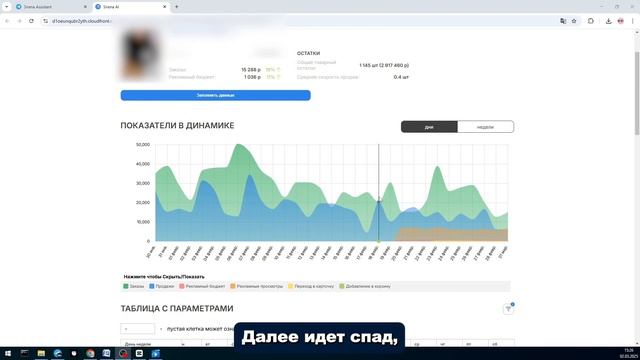Switch chart view to Дни

pyautogui.click(x=429, y=127)
